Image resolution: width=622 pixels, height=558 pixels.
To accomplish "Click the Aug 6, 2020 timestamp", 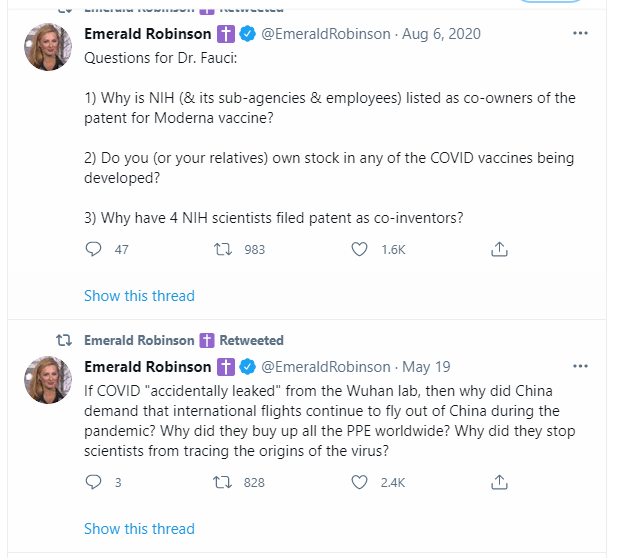I will pyautogui.click(x=441, y=34).
